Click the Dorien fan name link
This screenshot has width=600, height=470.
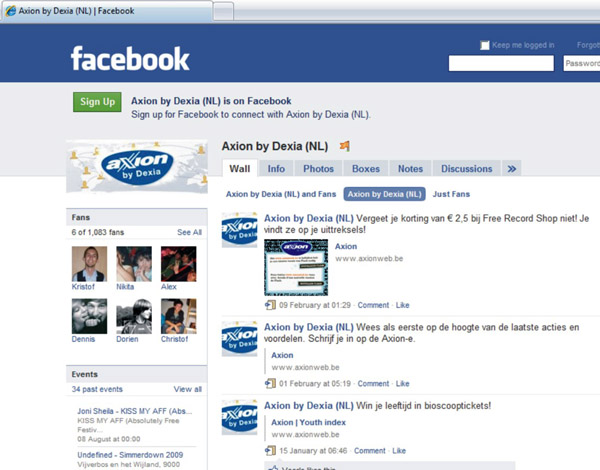tap(127, 339)
